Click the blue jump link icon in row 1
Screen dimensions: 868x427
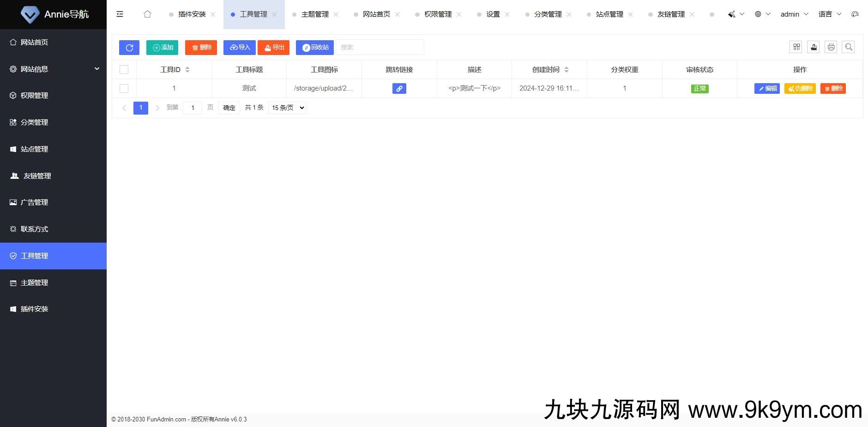click(x=399, y=88)
